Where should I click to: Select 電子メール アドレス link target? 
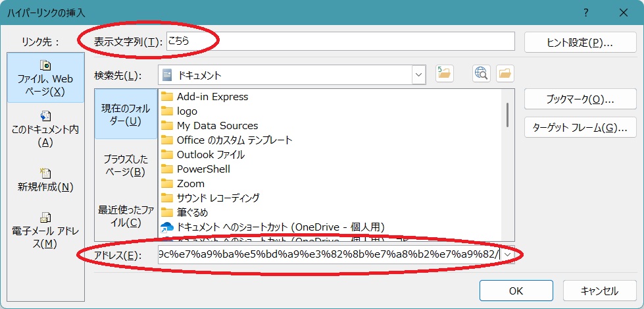click(45, 230)
